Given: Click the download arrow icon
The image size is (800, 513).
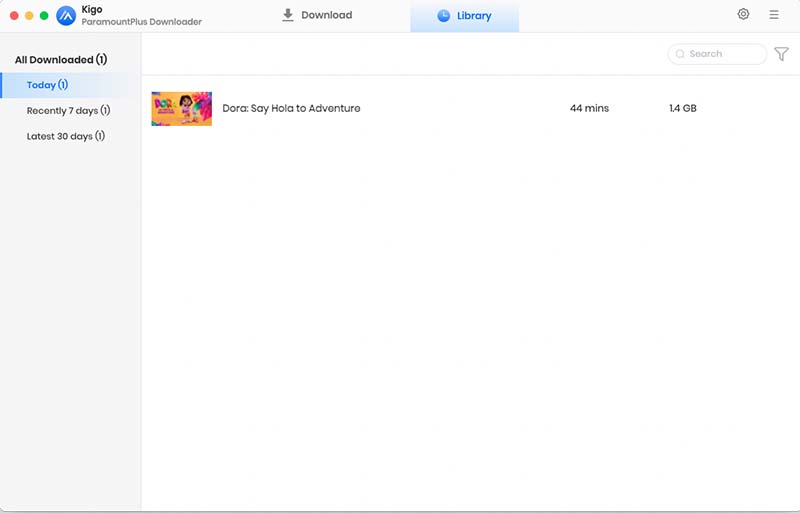Looking at the screenshot, I should 288,15.
